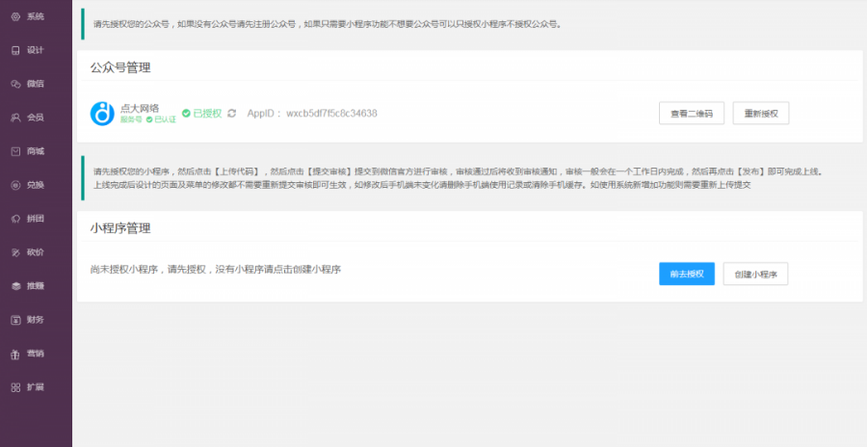Open the 会员 (Members) sidebar section
Image resolution: width=868 pixels, height=447 pixels.
coord(29,118)
